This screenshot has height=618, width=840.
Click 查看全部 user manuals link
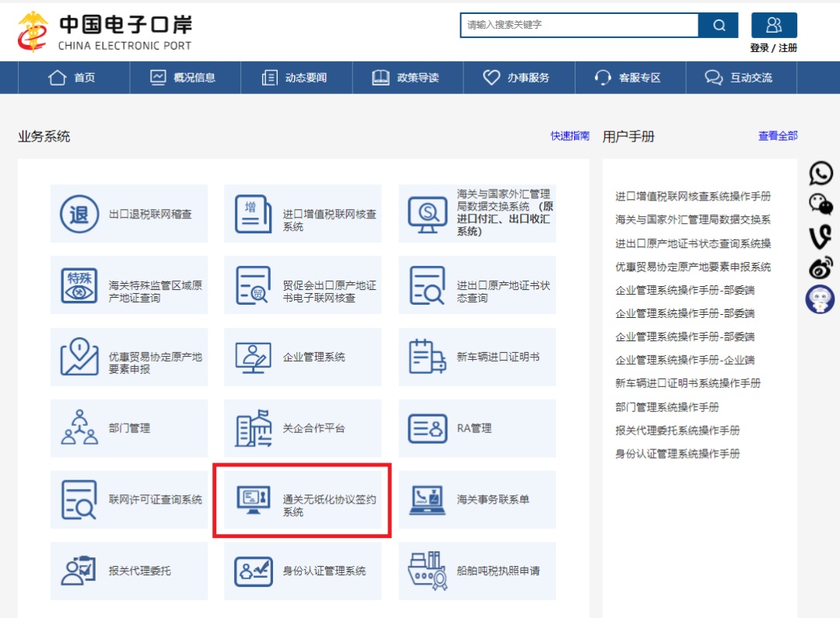(778, 136)
